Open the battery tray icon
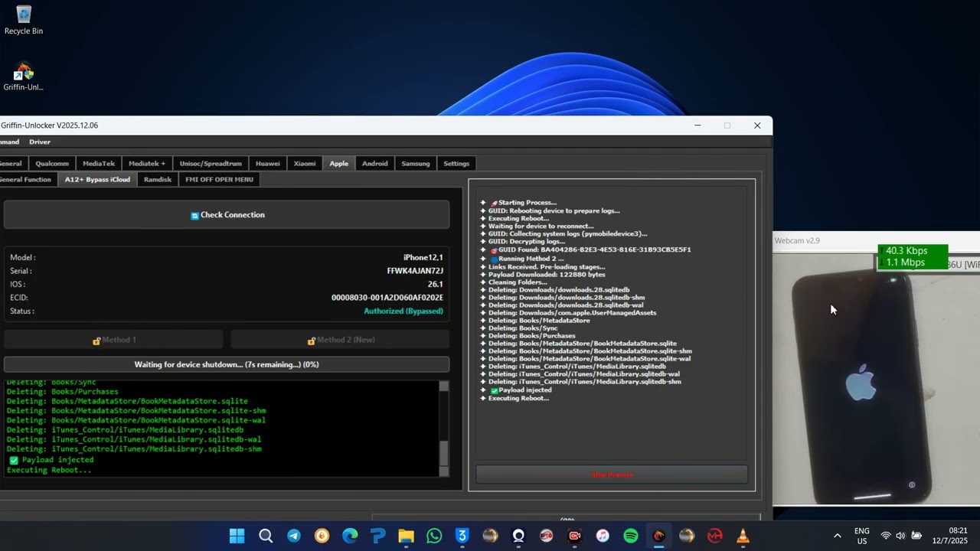Image resolution: width=980 pixels, height=551 pixels. pyautogui.click(x=916, y=536)
